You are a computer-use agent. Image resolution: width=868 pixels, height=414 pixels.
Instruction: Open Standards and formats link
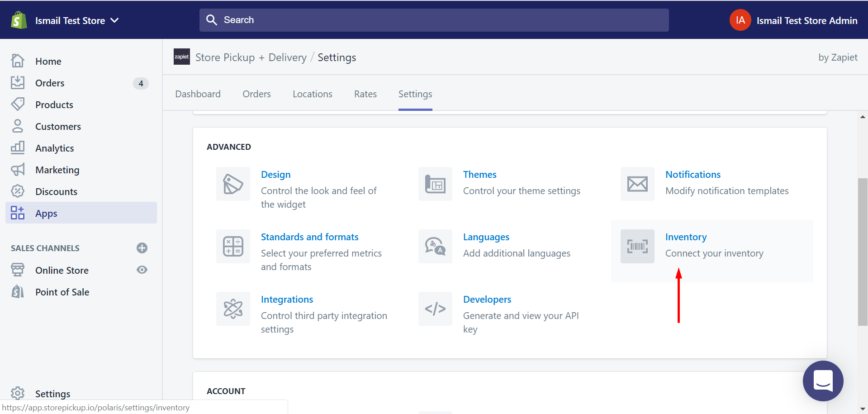pos(309,237)
